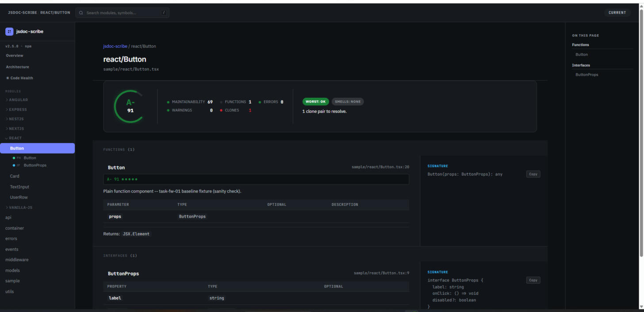Jump to Button function in sidebar
The width and height of the screenshot is (644, 312).
[x=30, y=158]
